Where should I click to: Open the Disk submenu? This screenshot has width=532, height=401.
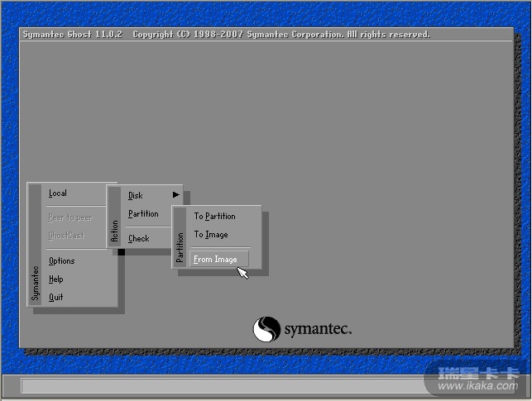click(x=136, y=196)
